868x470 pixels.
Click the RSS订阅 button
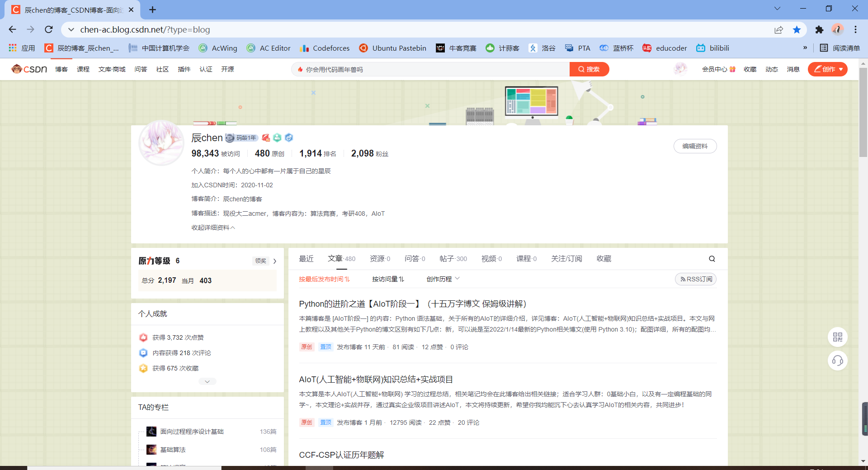tap(696, 279)
